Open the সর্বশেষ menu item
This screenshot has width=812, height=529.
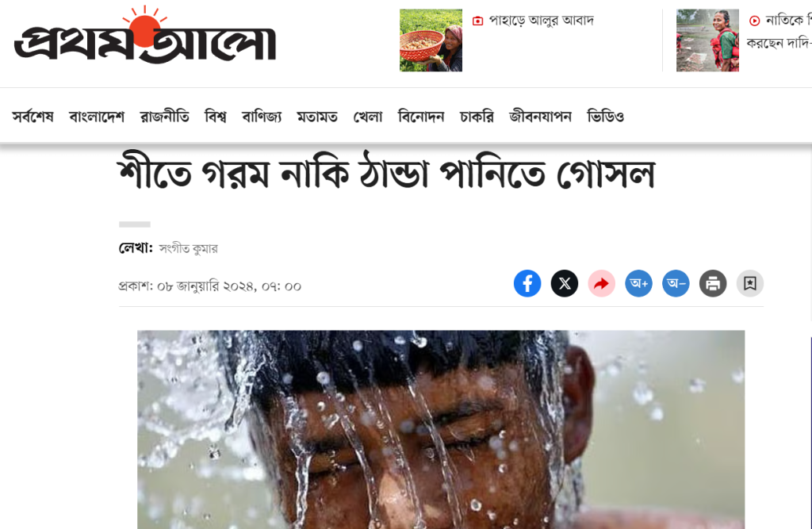tap(33, 117)
